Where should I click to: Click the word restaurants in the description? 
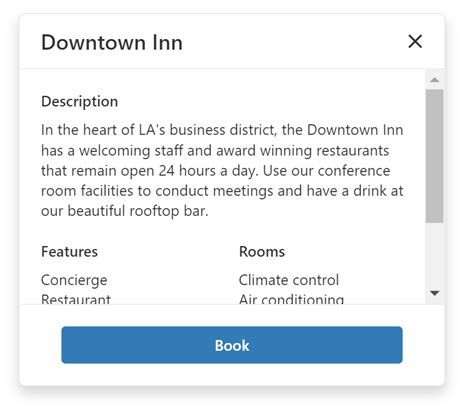click(x=353, y=151)
